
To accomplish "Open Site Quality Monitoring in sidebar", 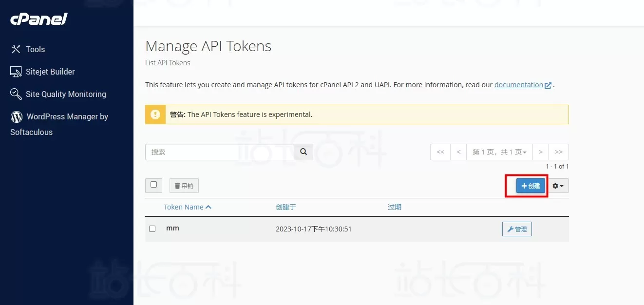I will pyautogui.click(x=66, y=94).
